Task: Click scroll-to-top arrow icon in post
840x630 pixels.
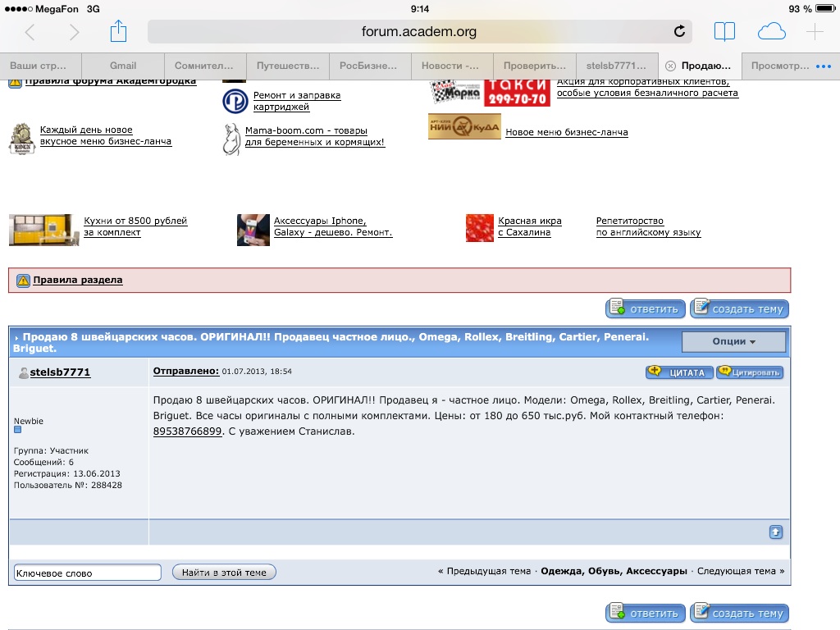Action: coord(776,532)
